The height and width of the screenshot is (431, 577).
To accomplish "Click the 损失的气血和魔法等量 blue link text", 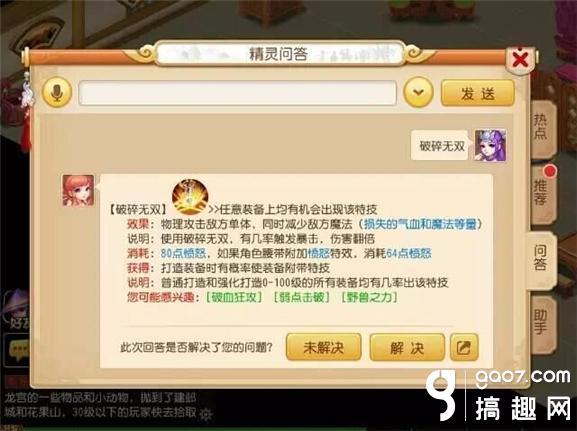I will click(420, 224).
